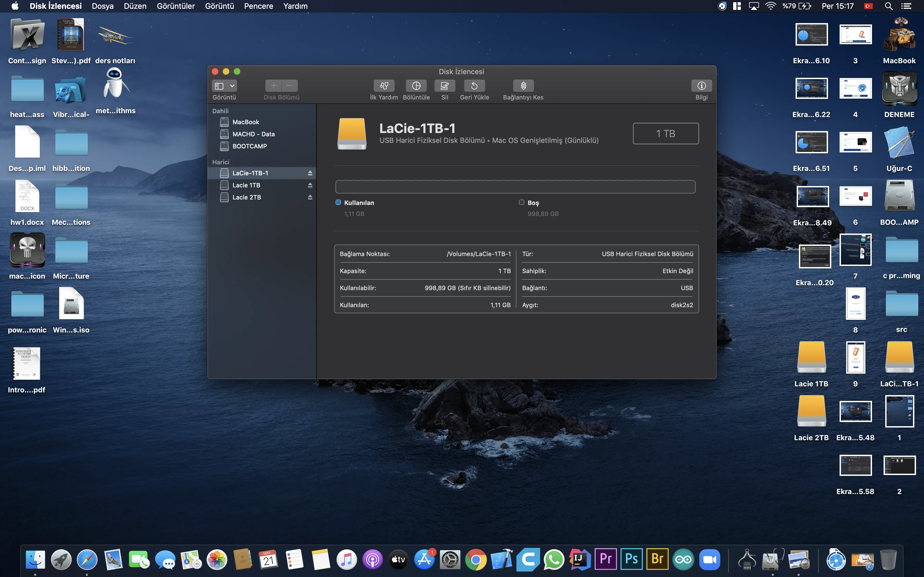Click the remove volume minus button
The width and height of the screenshot is (924, 577).
(289, 86)
